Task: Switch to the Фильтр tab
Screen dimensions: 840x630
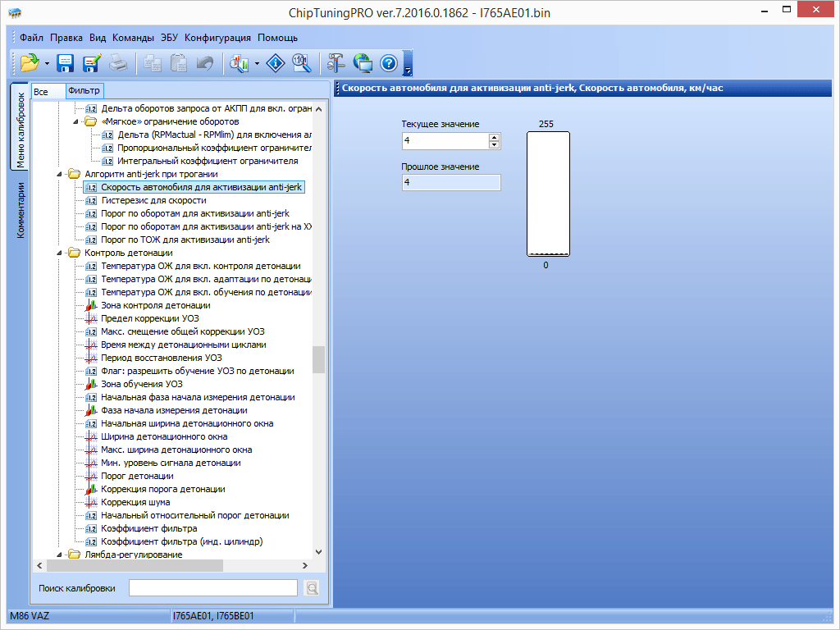Action: 84,91
